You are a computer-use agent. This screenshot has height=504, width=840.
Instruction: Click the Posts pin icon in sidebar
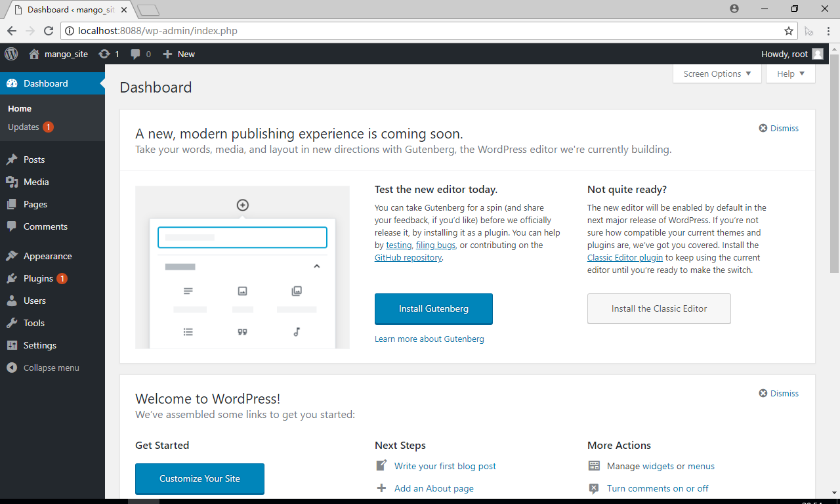pos(12,159)
